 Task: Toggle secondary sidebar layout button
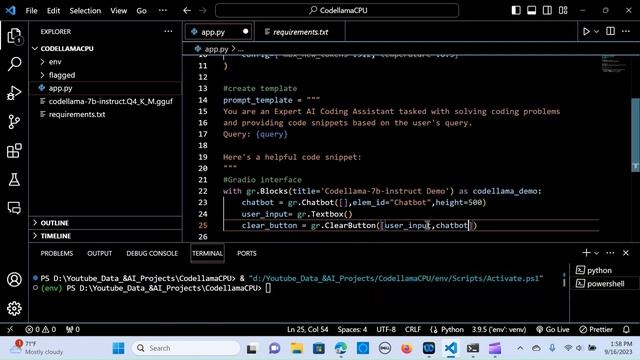point(547,10)
